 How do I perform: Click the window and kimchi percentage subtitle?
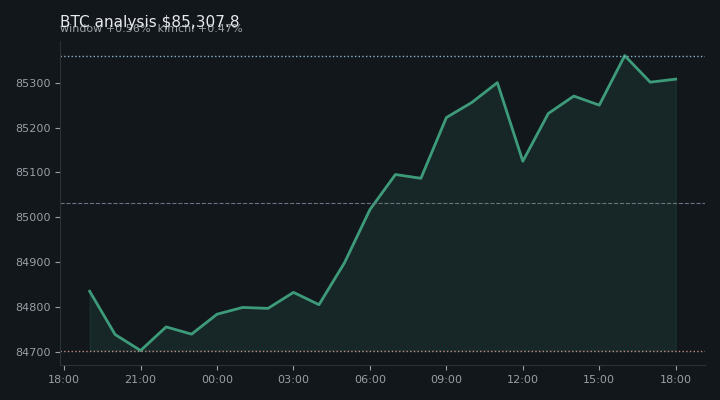[x=151, y=28]
